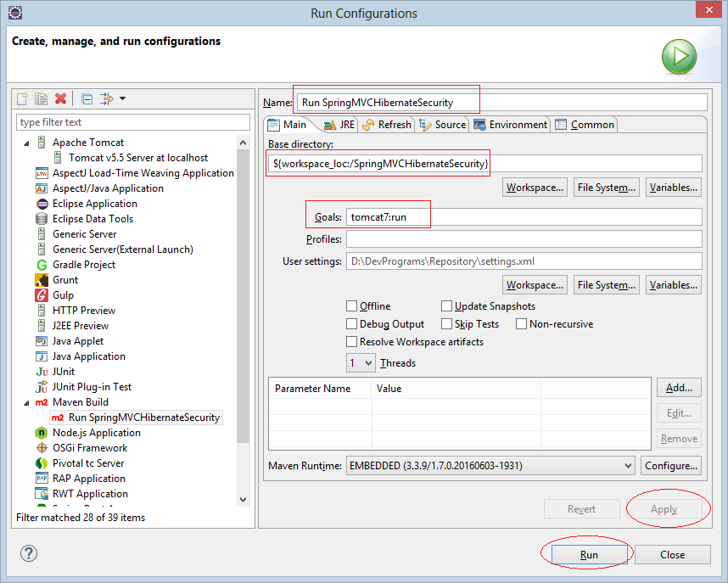Click the configuration list scroll down arrow
Screen dimensions: 728x583
click(243, 500)
